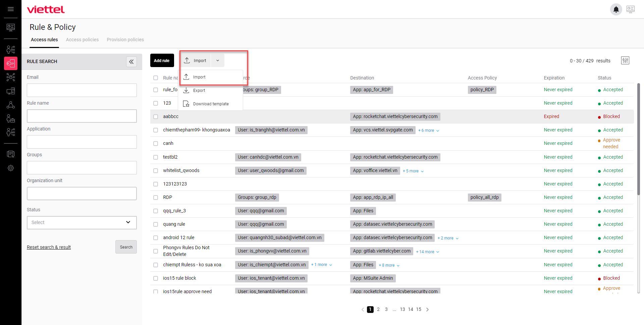Image resolution: width=644 pixels, height=325 pixels.
Task: Click the Viettel logo
Action: [x=46, y=9]
